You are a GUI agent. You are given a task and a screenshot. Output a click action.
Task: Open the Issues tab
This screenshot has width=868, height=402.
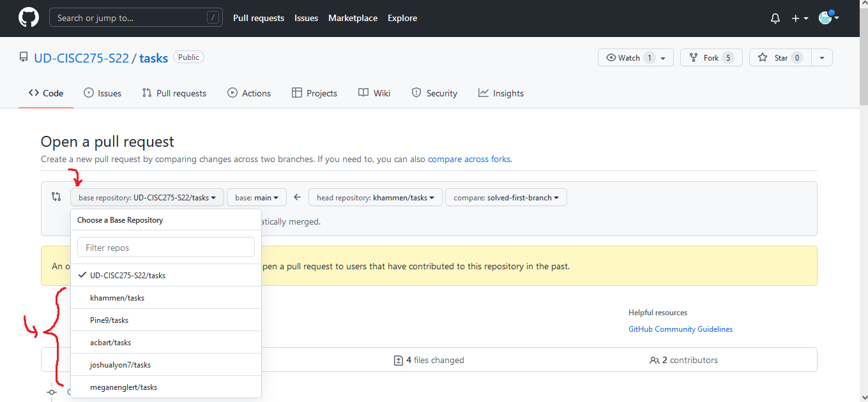(x=102, y=93)
